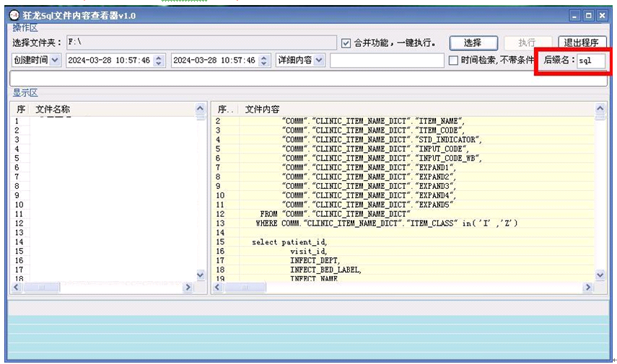This screenshot has width=617, height=364.
Task: Click the file list's scroll down arrow
Action: (x=201, y=275)
